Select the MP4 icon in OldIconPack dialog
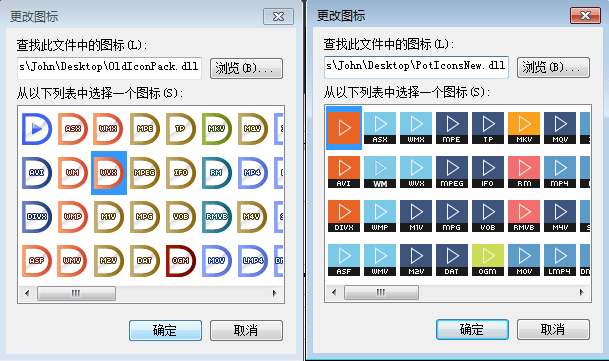The width and height of the screenshot is (609, 361). pyautogui.click(x=252, y=173)
